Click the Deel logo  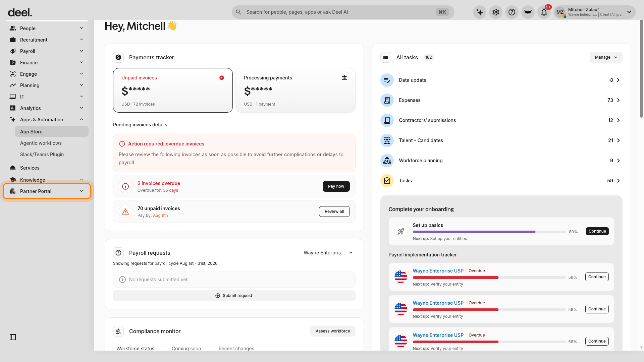(x=20, y=13)
